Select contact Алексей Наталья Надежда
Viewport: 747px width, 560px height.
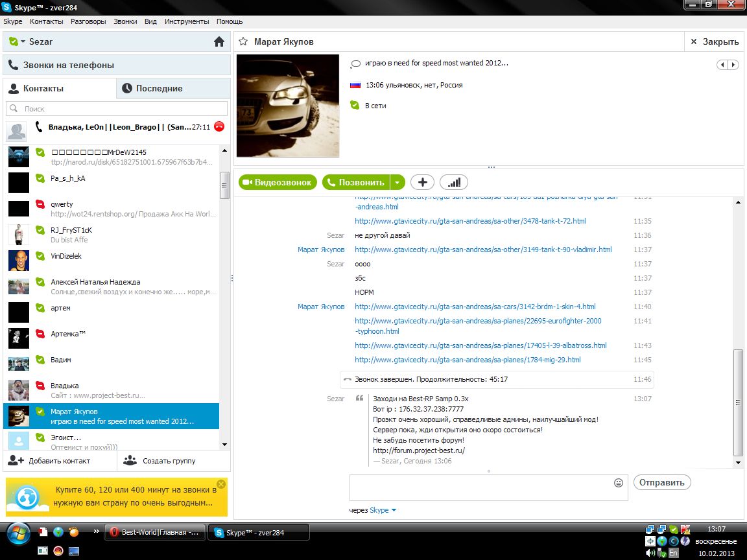pos(112,286)
